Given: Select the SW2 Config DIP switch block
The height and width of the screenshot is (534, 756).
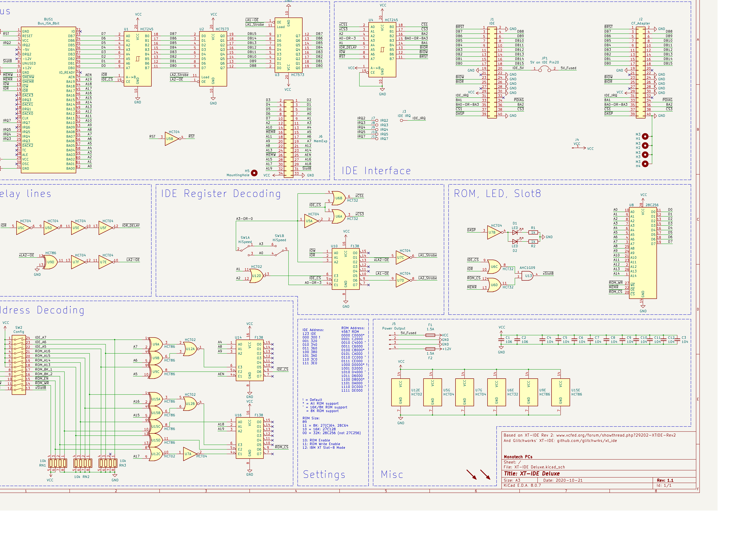Looking at the screenshot, I should point(18,365).
